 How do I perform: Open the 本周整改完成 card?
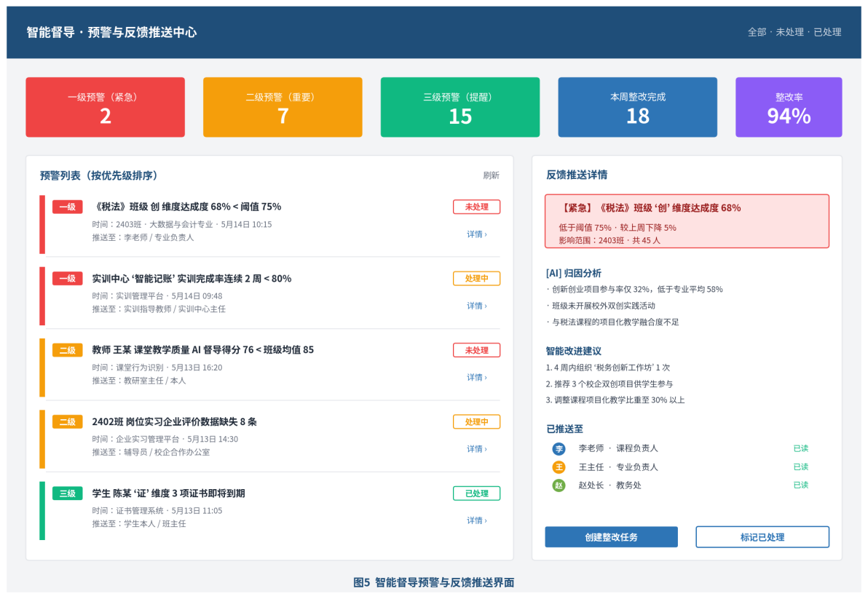(638, 107)
